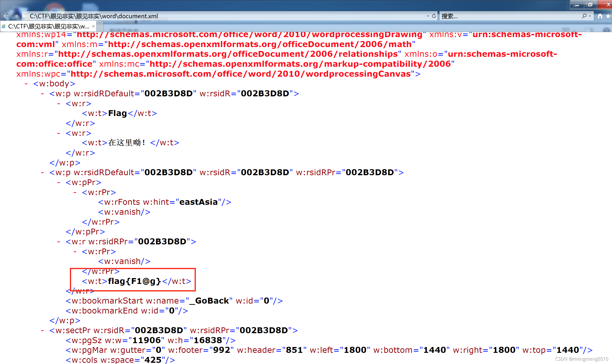Collapse the w:sectPr node

pos(42,331)
